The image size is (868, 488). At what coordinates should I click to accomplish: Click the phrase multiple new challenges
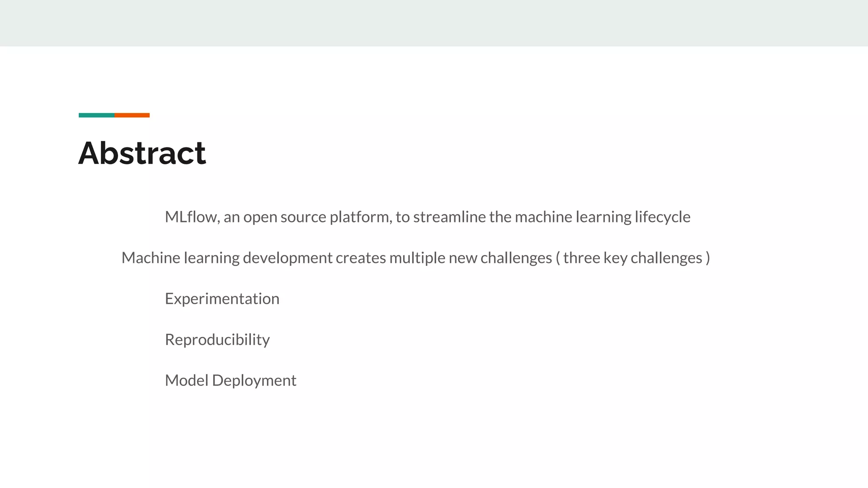pyautogui.click(x=470, y=258)
